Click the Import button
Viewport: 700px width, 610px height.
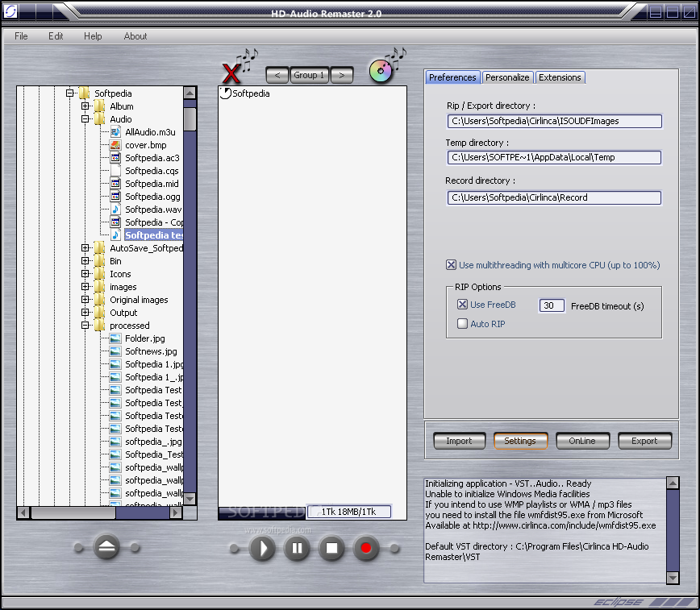[459, 441]
